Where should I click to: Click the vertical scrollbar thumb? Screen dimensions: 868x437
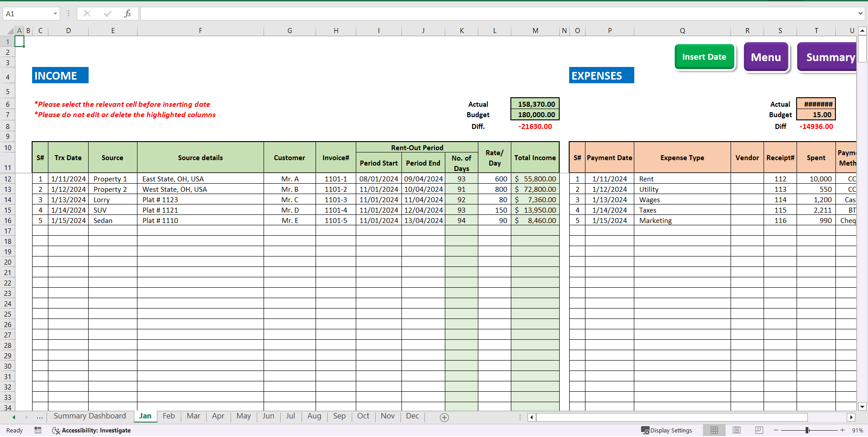point(862,49)
